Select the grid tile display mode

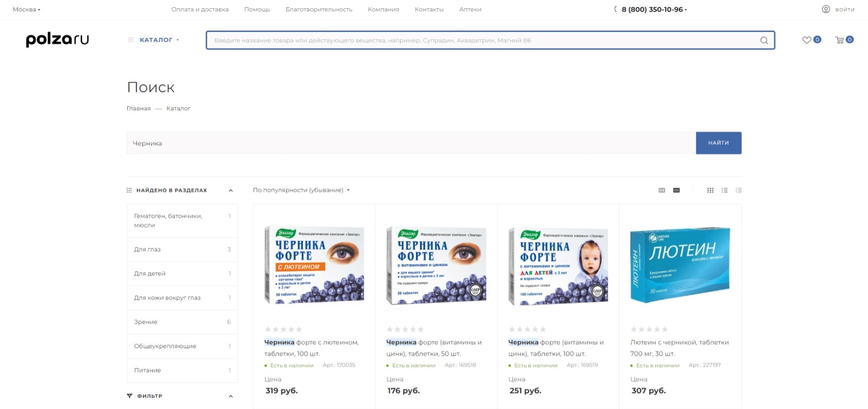(x=710, y=190)
